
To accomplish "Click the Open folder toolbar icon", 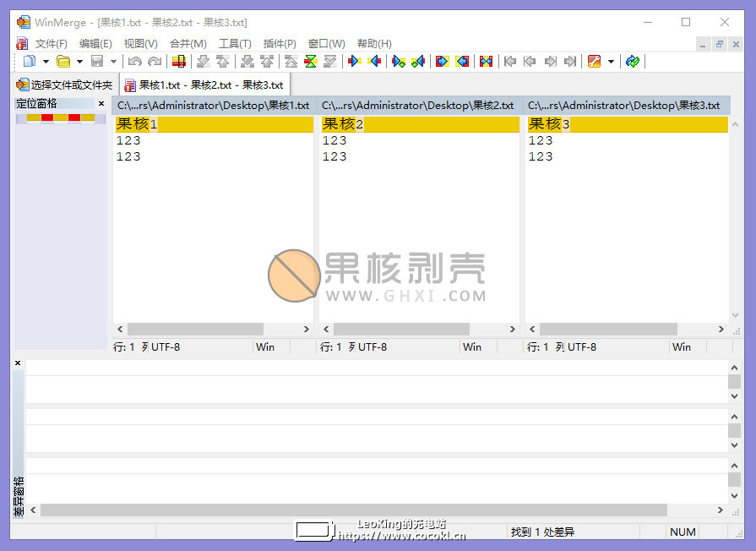I will [x=63, y=62].
